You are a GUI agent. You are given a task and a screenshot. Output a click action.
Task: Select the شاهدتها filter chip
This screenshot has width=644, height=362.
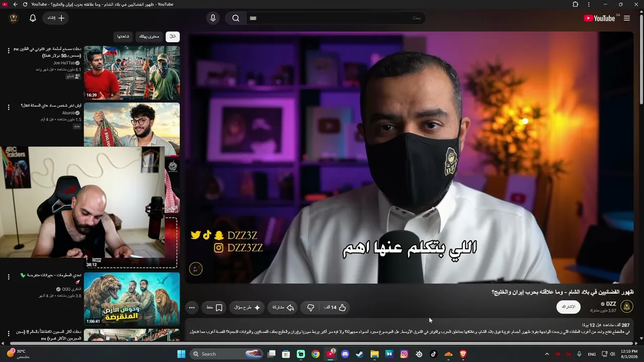pyautogui.click(x=123, y=37)
